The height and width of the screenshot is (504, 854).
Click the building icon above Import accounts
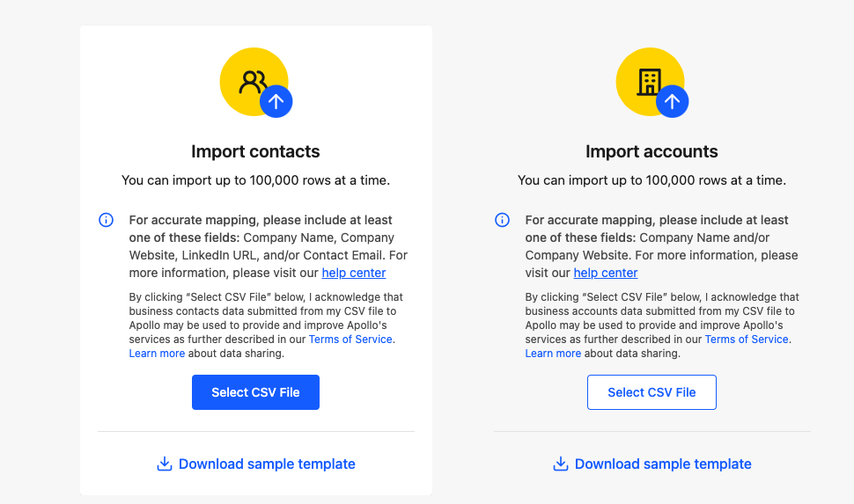(649, 82)
